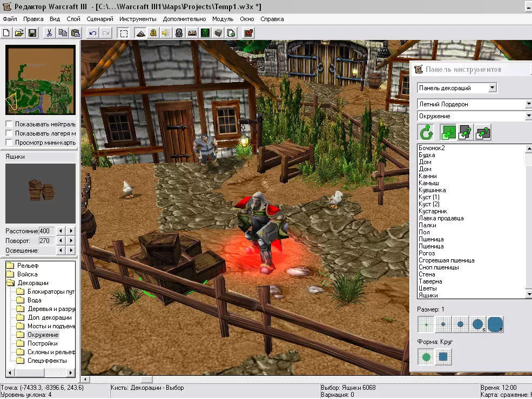Enable Показывать нейтраль checkbox

(x=9, y=124)
